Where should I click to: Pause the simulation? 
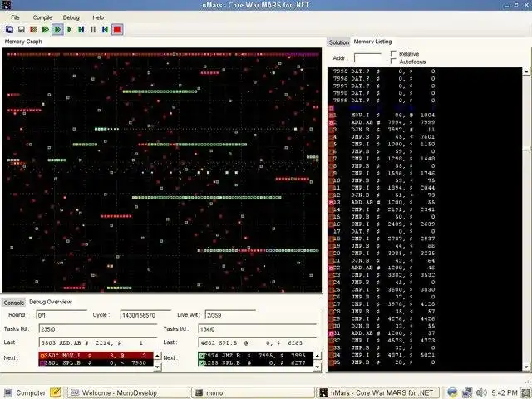tap(93, 30)
